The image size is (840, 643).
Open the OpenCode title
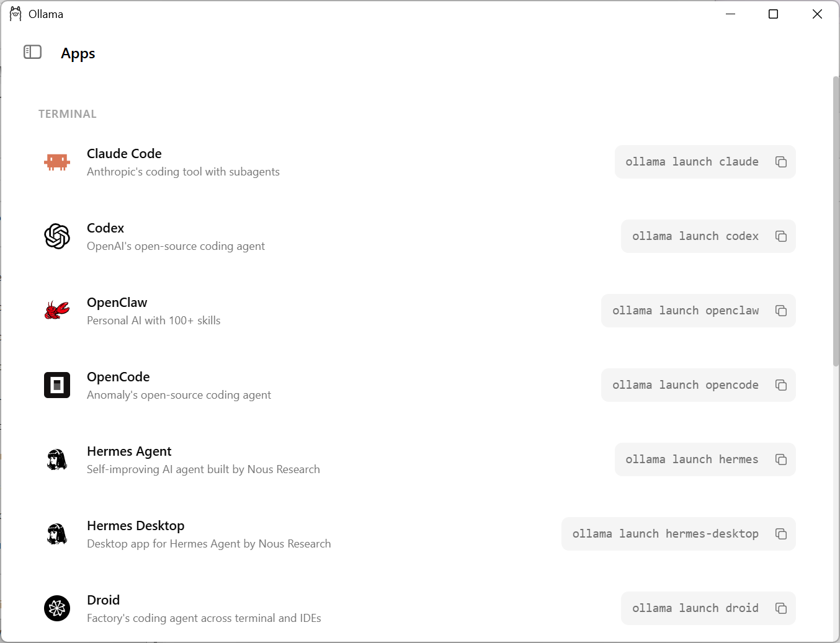click(118, 377)
